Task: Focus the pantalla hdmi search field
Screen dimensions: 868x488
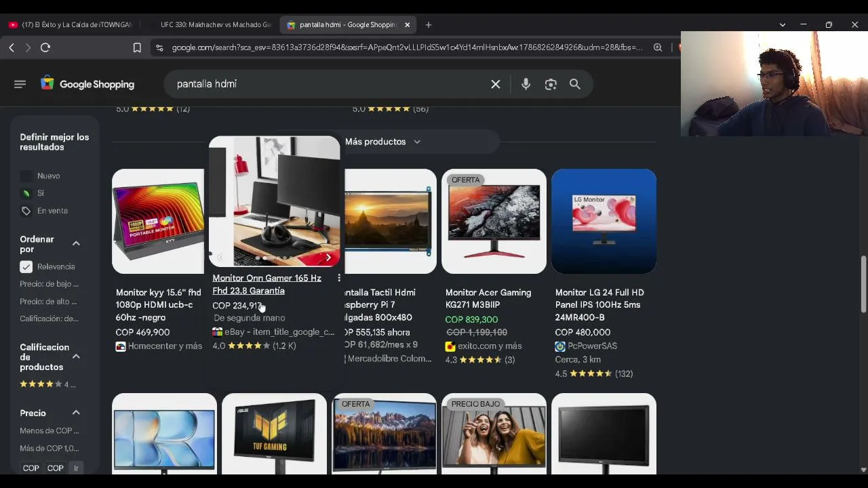Action: [329, 84]
